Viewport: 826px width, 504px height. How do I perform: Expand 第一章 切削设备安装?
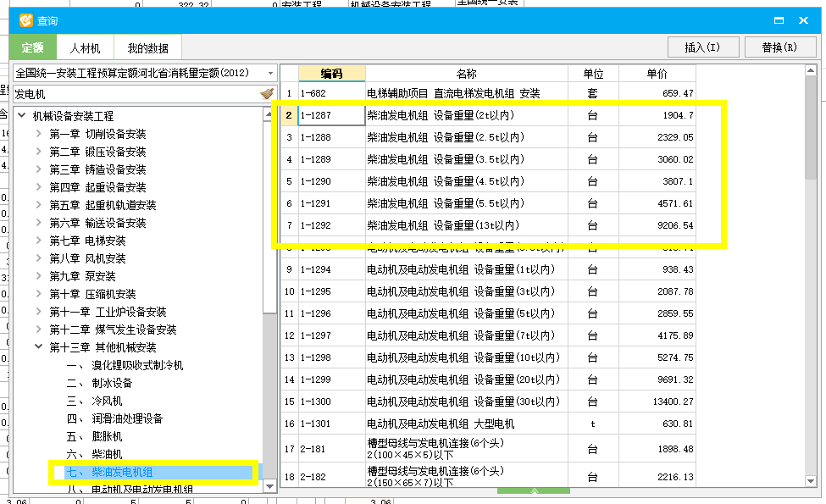pos(38,134)
